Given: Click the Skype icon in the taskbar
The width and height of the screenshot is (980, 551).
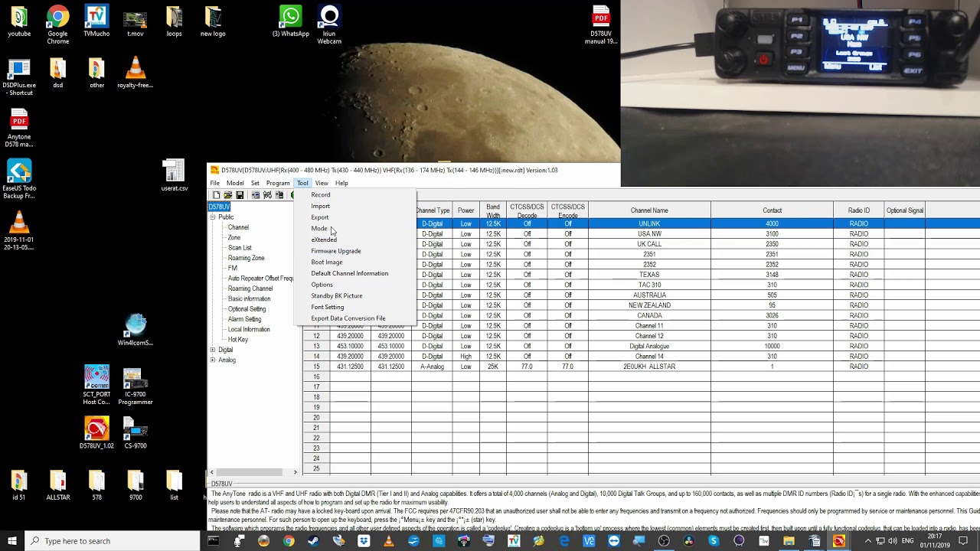Looking at the screenshot, I should [x=714, y=541].
